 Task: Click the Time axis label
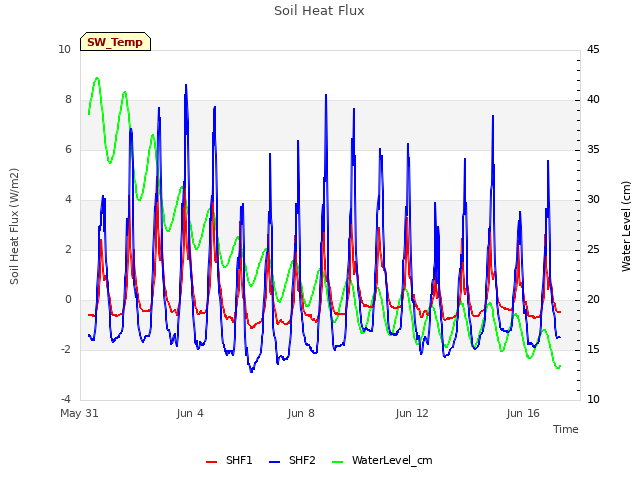565,429
